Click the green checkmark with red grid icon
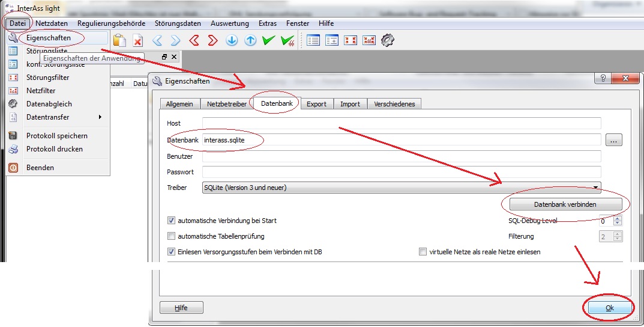Image resolution: width=644 pixels, height=327 pixels. [x=287, y=40]
